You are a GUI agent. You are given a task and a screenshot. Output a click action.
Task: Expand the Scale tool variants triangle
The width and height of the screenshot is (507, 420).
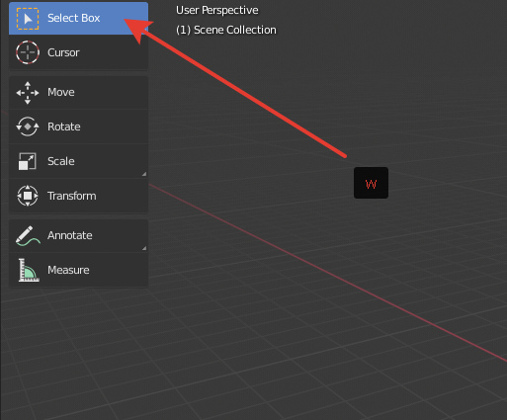coord(144,174)
